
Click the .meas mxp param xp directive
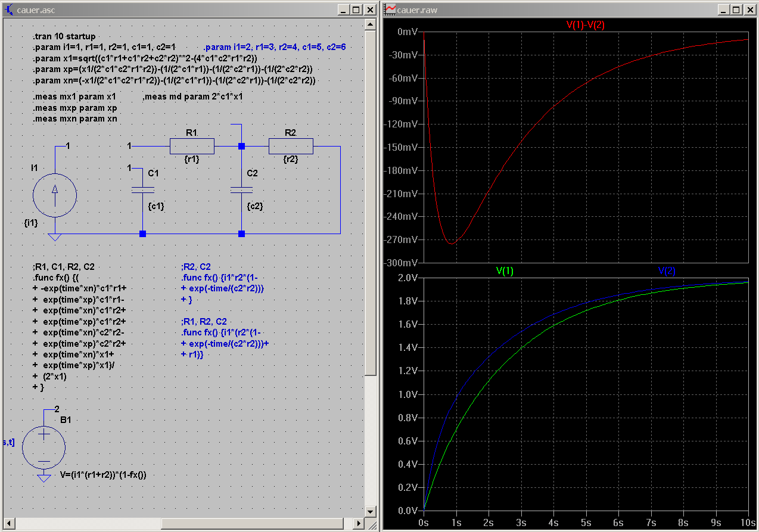coord(74,108)
